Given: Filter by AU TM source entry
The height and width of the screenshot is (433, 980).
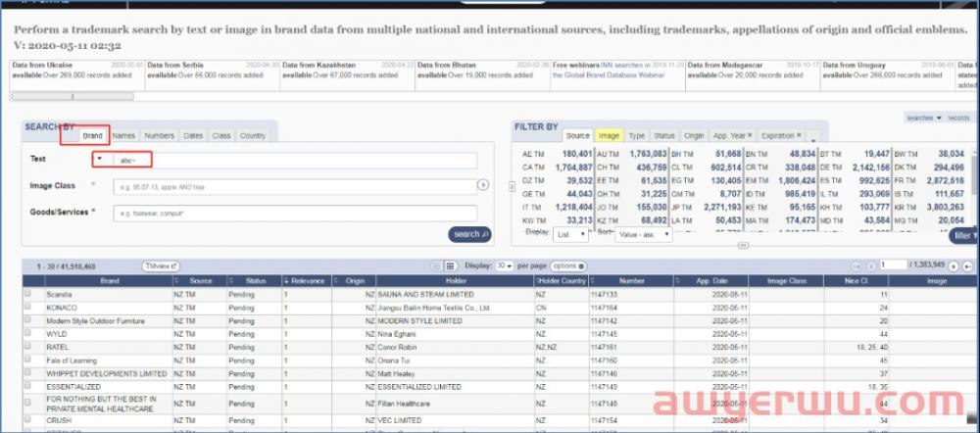Looking at the screenshot, I should (x=632, y=153).
